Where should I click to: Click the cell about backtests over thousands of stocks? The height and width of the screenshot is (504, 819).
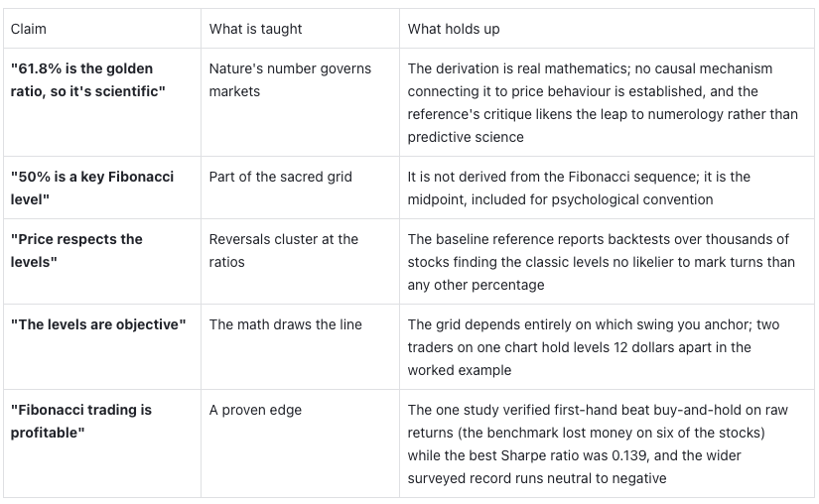(x=607, y=261)
